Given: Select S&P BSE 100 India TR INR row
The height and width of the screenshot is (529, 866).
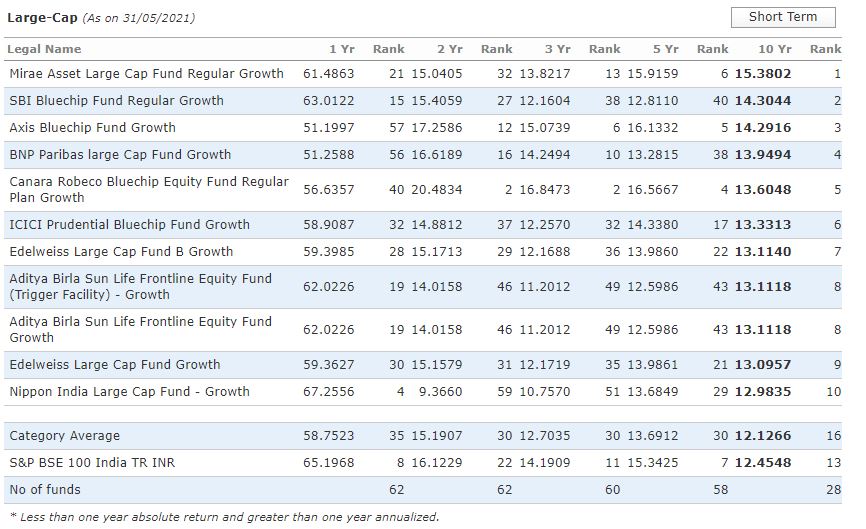Looking at the screenshot, I should pyautogui.click(x=92, y=462).
